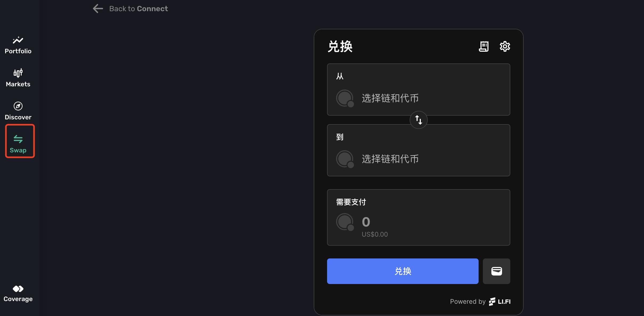
Task: Open the Portfolio sidebar section
Action: click(18, 45)
